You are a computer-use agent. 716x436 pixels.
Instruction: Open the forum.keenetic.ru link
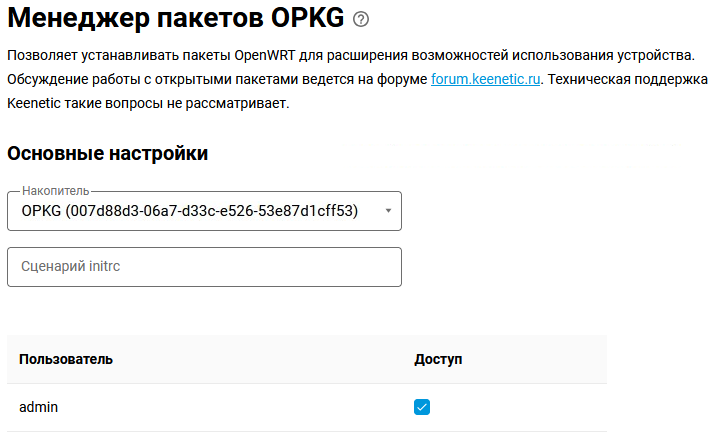point(485,78)
